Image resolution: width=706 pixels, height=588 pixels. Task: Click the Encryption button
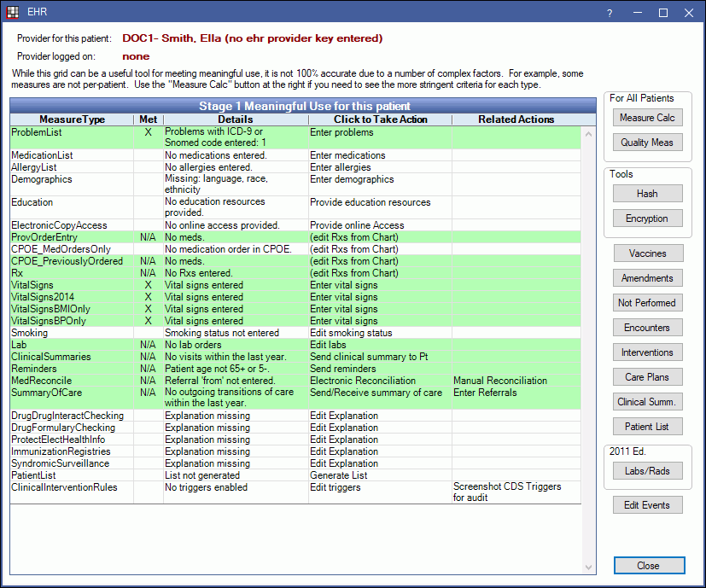(x=647, y=218)
